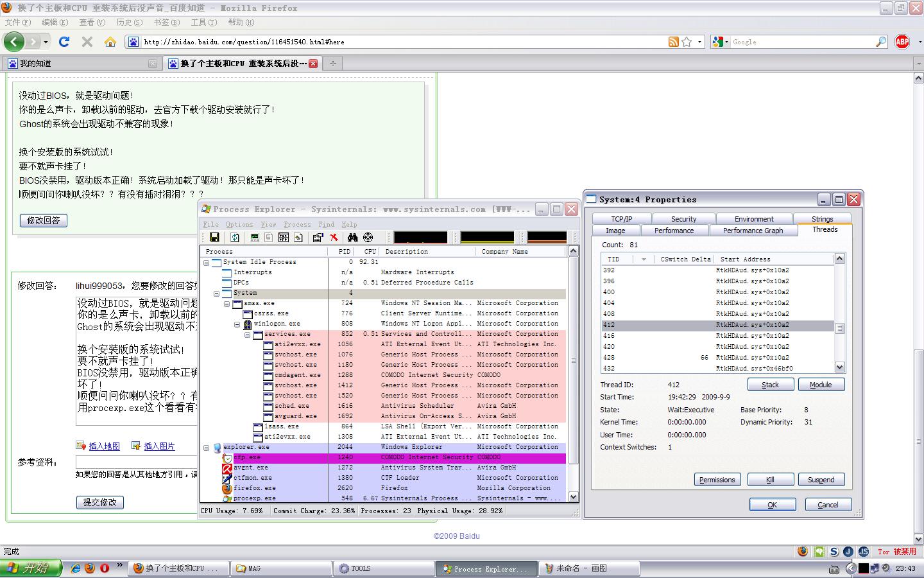Select thread 428 row in Threads list
The height and width of the screenshot is (578, 924).
pos(717,358)
